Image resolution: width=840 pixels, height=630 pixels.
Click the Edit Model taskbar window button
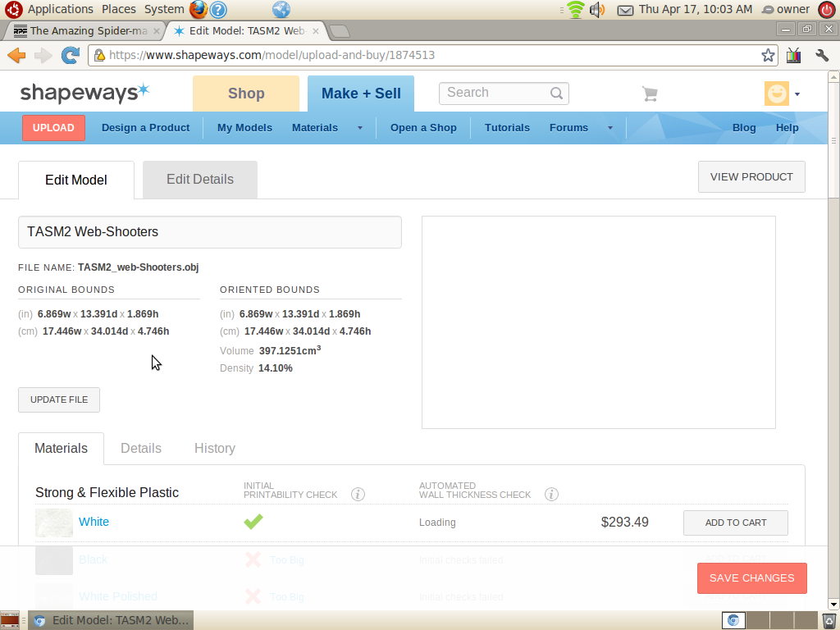[x=111, y=620]
